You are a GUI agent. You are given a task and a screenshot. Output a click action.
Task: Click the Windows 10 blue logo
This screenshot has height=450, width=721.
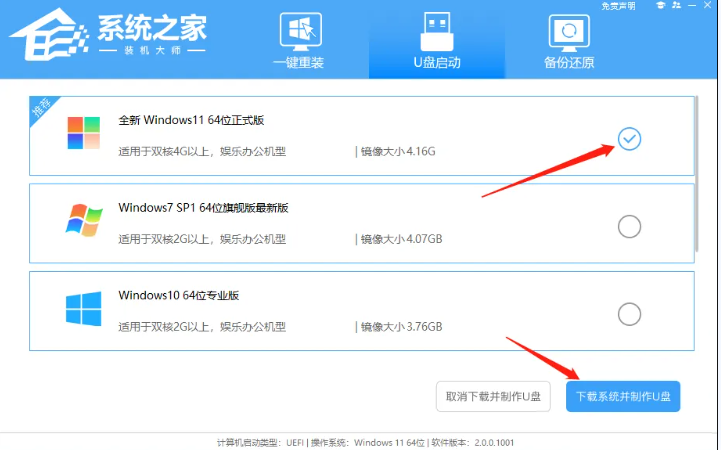(x=84, y=308)
